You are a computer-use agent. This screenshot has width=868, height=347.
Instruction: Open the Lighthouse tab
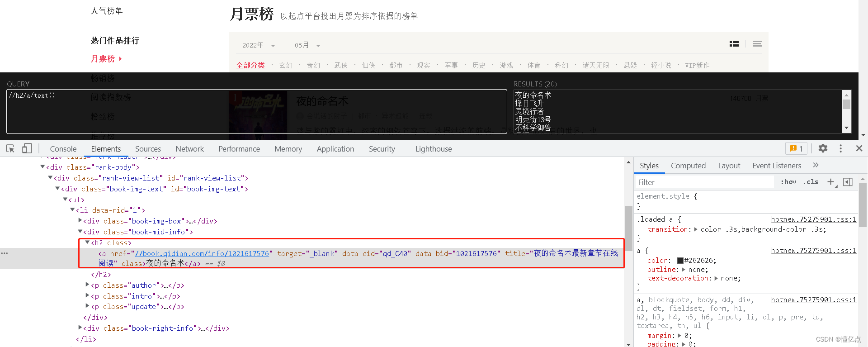tap(434, 149)
